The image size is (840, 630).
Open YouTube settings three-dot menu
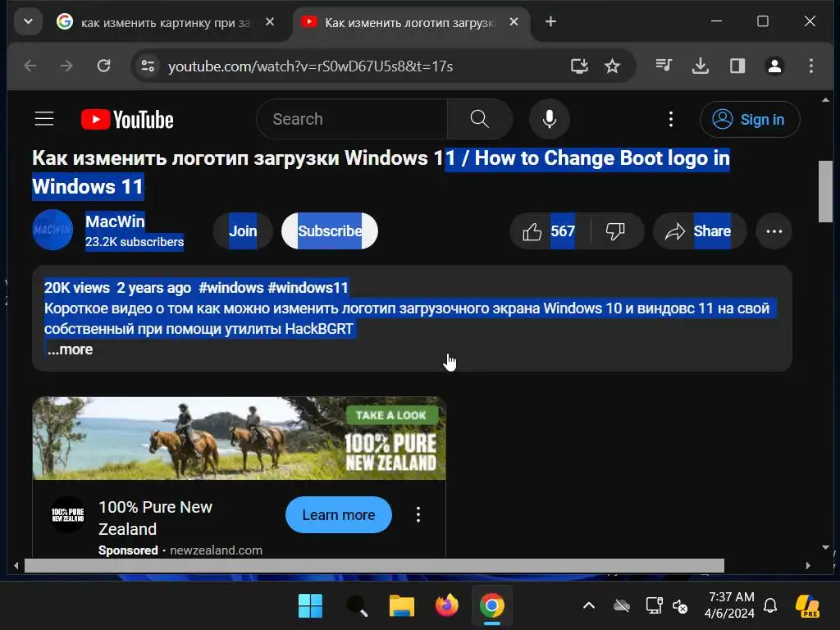tap(671, 119)
